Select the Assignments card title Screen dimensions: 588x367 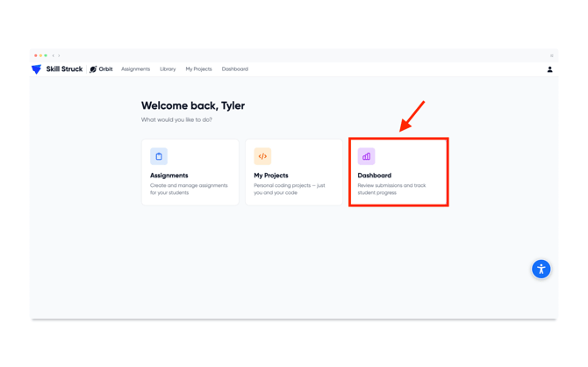point(169,176)
